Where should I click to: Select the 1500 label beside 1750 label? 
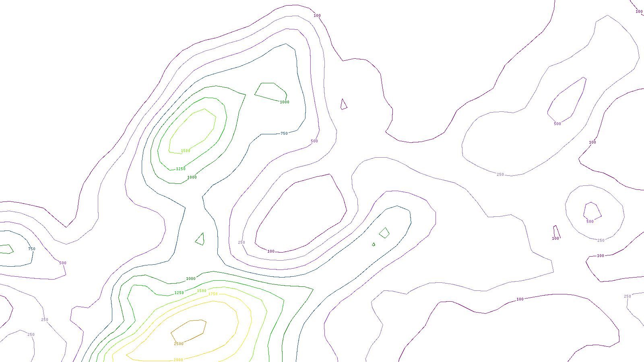(x=202, y=291)
